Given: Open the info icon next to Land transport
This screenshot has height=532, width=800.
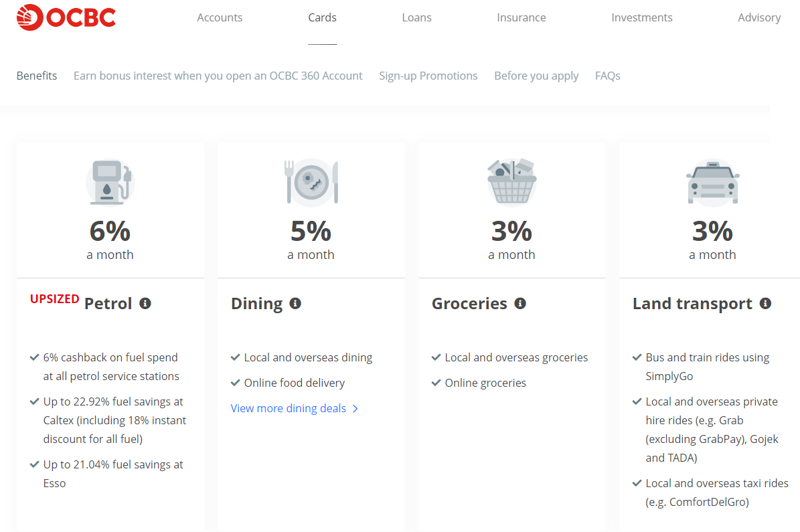Looking at the screenshot, I should (765, 302).
